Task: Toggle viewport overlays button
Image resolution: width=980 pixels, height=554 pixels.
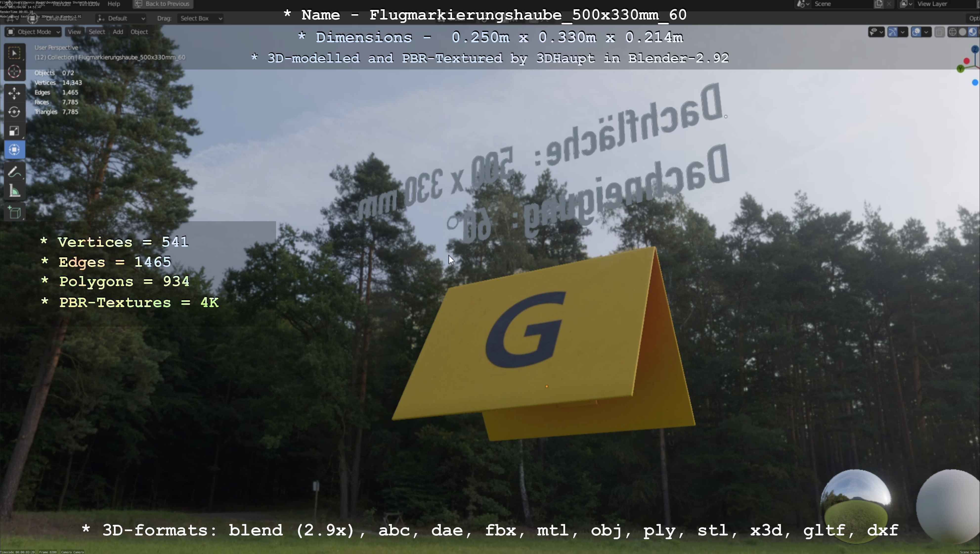Action: pos(916,32)
